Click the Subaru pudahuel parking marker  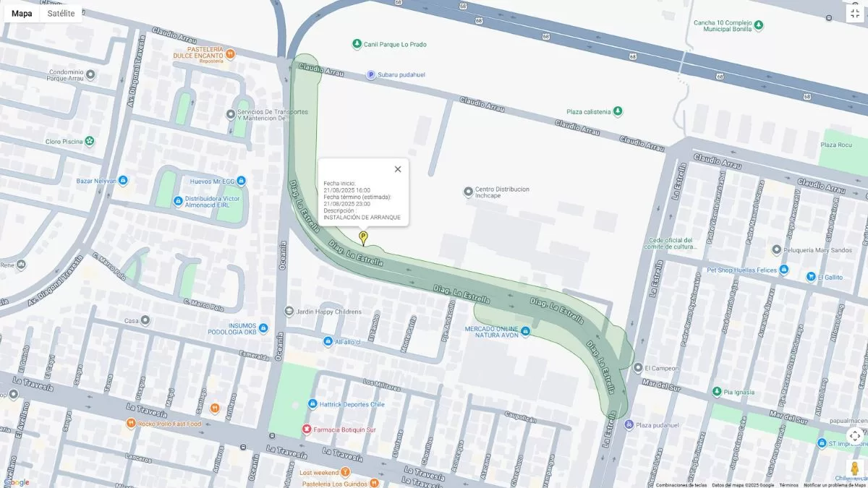coord(371,74)
